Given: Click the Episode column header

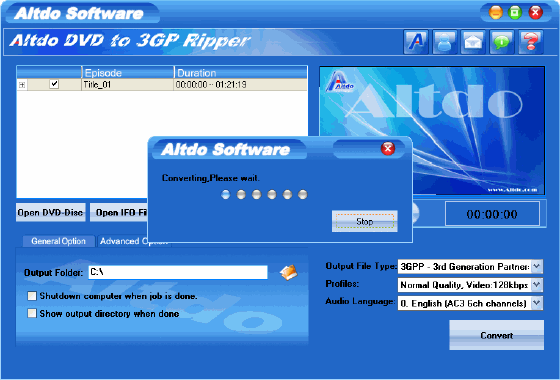Looking at the screenshot, I should pos(128,73).
